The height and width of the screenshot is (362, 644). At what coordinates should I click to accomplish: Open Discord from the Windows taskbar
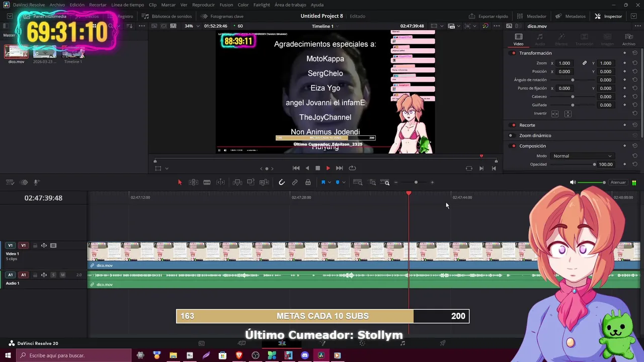tap(304, 355)
